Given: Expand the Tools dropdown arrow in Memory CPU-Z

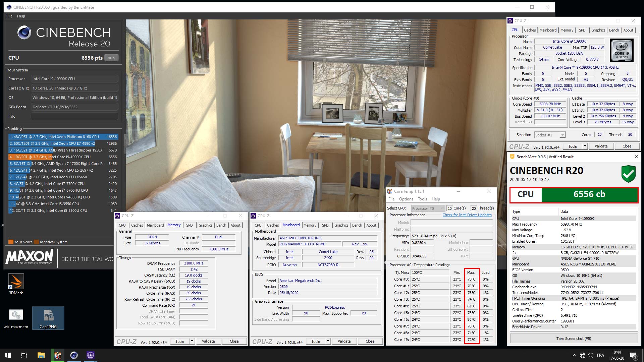Looking at the screenshot, I should point(192,341).
